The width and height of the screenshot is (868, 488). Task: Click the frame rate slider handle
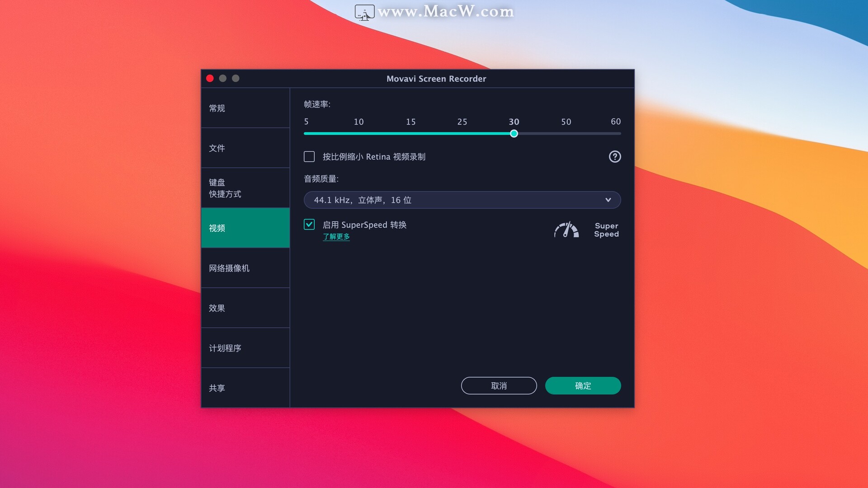pyautogui.click(x=514, y=133)
